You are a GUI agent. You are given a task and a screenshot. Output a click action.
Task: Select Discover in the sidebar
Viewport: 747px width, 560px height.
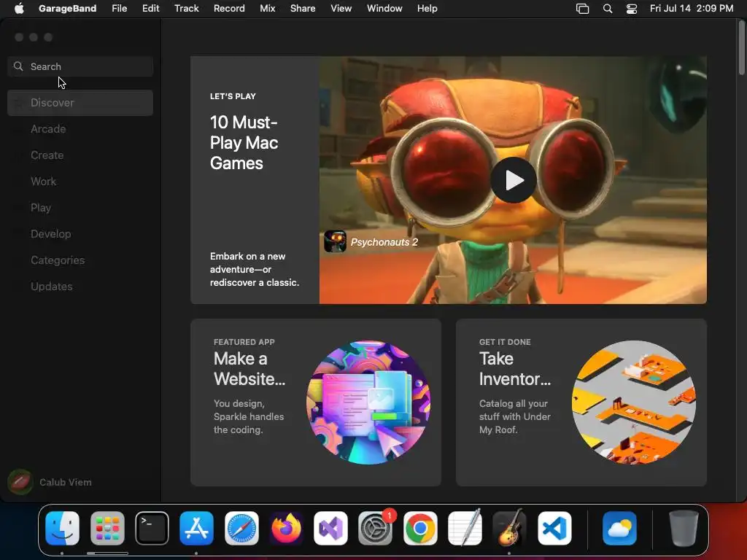click(x=80, y=102)
